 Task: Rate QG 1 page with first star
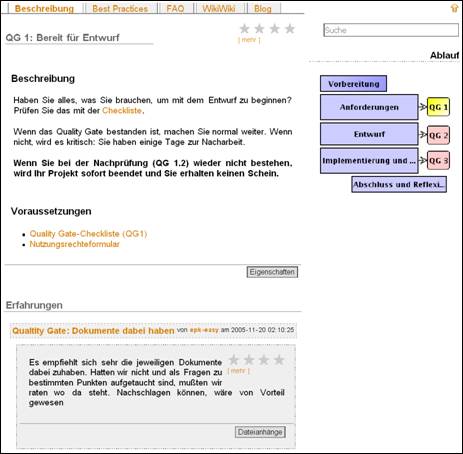click(245, 29)
